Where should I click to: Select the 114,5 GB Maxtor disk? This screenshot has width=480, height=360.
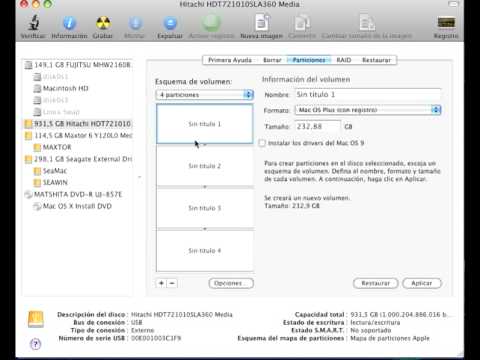tap(78, 135)
